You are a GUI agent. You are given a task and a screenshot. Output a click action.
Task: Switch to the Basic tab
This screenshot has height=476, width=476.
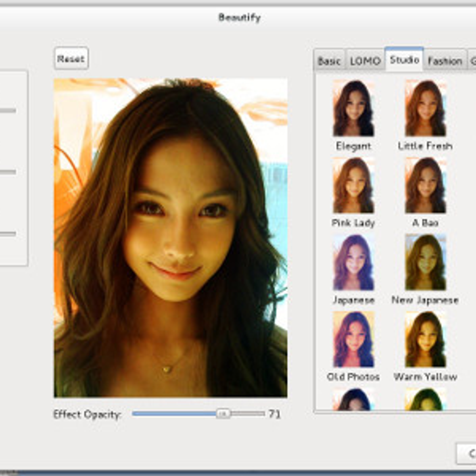click(x=329, y=61)
